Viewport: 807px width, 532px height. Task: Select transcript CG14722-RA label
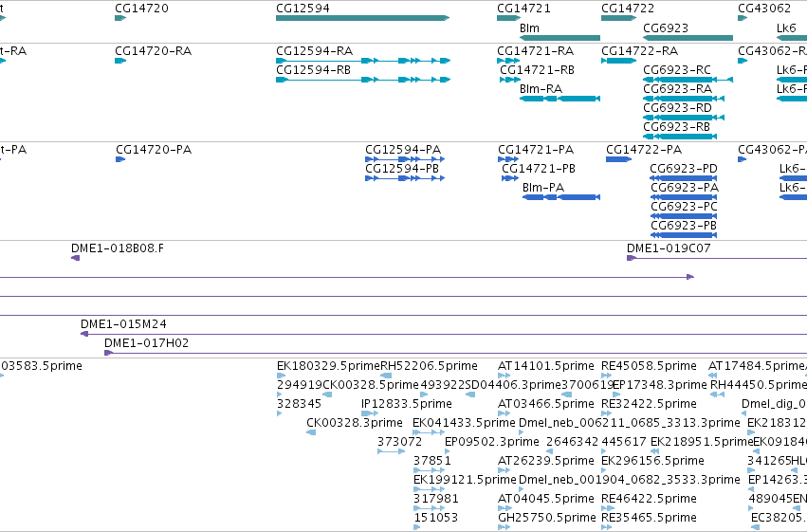639,51
